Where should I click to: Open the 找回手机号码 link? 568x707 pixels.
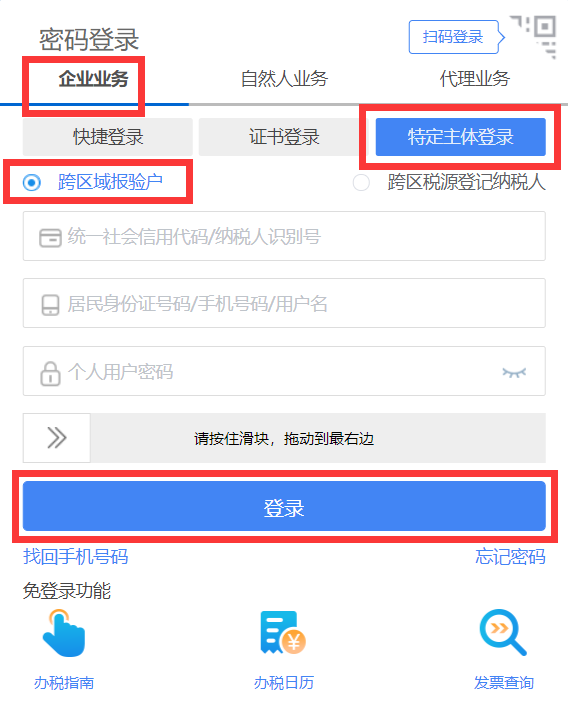[x=76, y=556]
